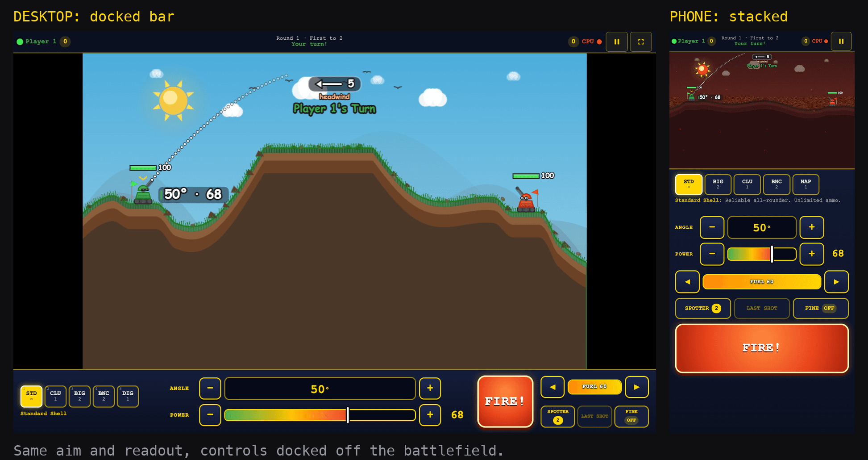This screenshot has width=868, height=460.
Task: Decrease angle in the desktop bar
Action: pos(210,389)
